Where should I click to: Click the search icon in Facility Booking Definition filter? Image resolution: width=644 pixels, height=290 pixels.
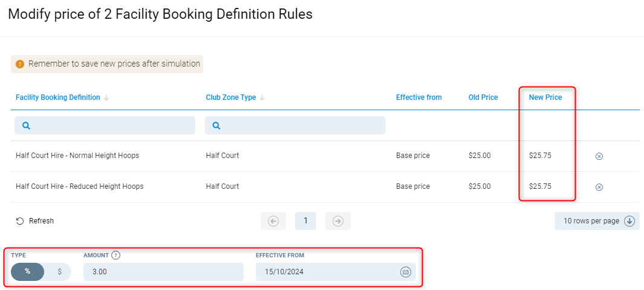click(26, 125)
